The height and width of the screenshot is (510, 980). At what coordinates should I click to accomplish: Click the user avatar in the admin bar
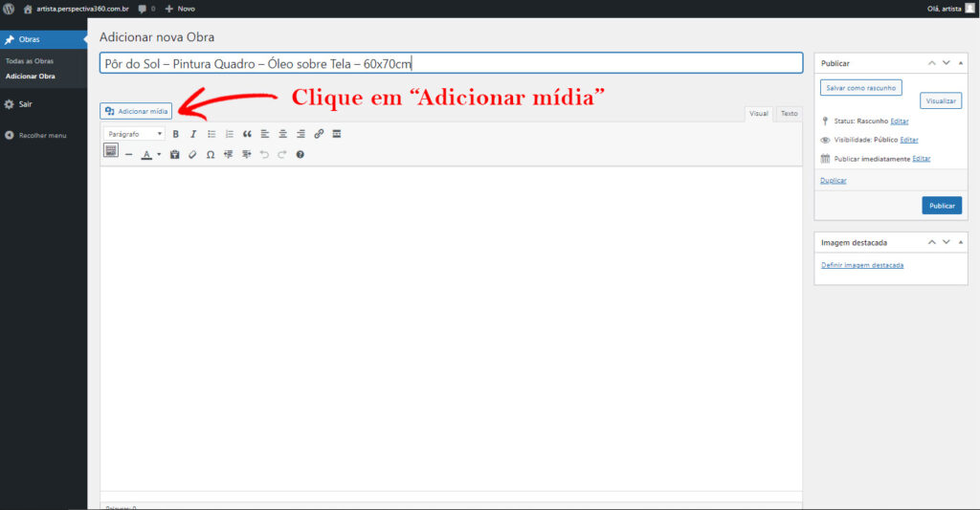[x=970, y=8]
